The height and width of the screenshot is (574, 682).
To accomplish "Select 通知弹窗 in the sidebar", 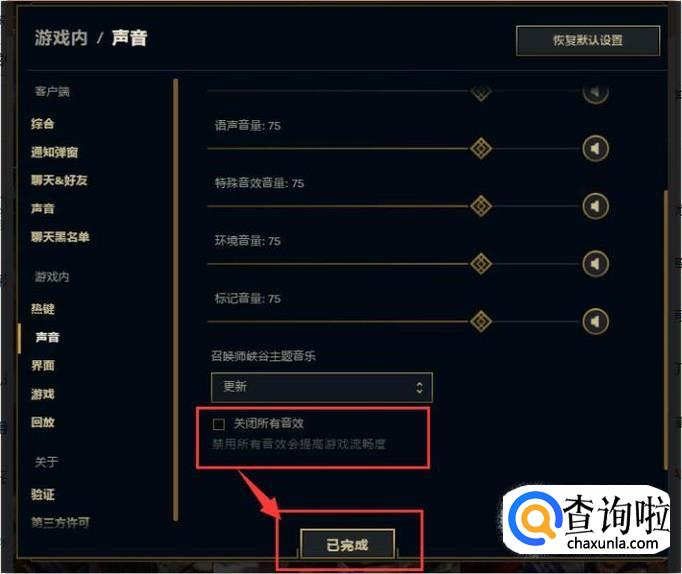I will click(x=54, y=152).
